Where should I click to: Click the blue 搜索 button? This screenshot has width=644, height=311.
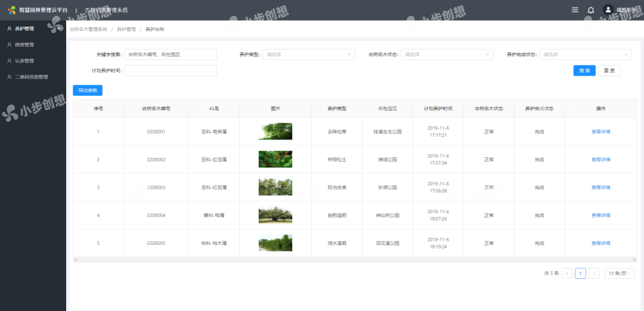[x=584, y=70]
